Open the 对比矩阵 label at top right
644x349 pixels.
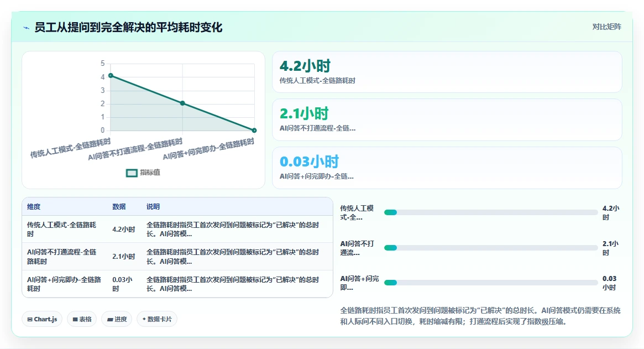pos(606,27)
